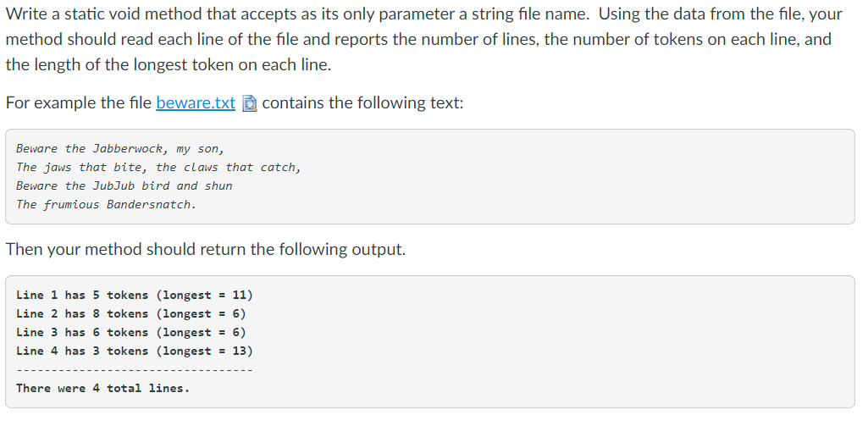Viewport: 868px width, 426px height.
Task: Open the beware.txt file link
Action: [196, 103]
